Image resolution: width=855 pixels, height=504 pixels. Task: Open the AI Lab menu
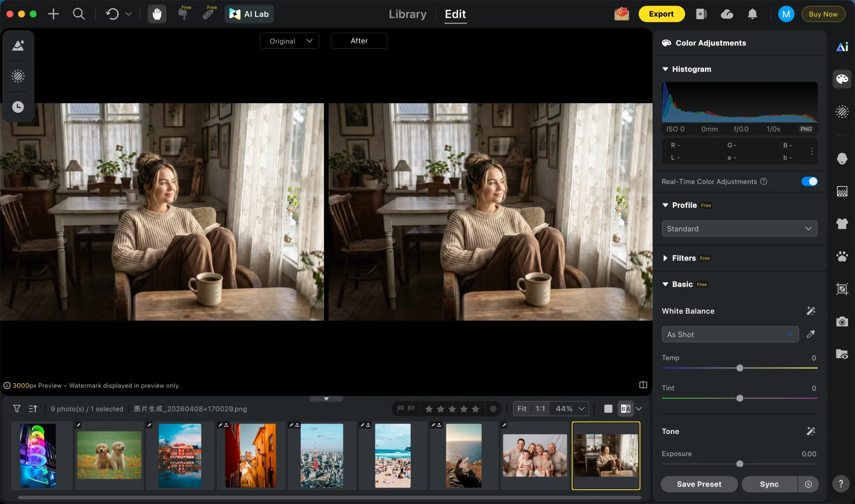(x=249, y=14)
